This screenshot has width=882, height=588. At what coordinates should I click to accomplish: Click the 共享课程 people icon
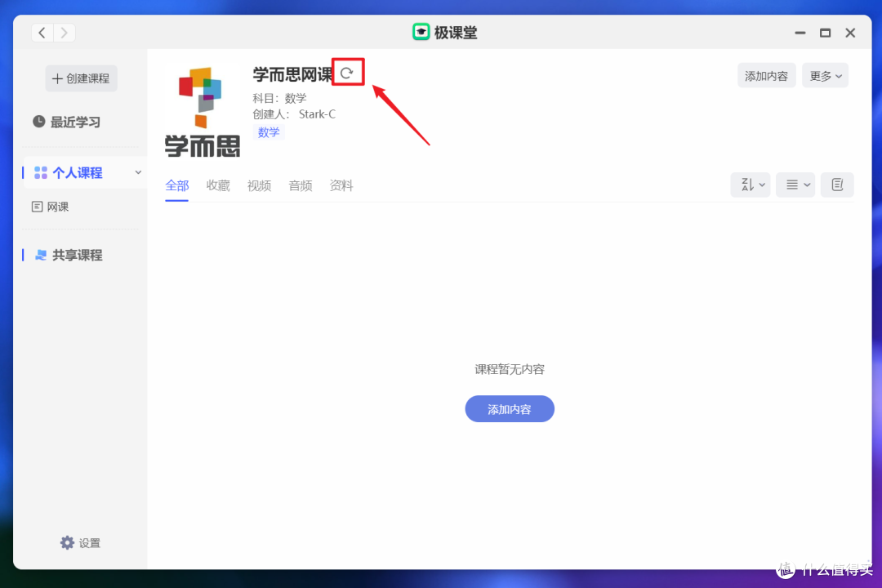[41, 255]
